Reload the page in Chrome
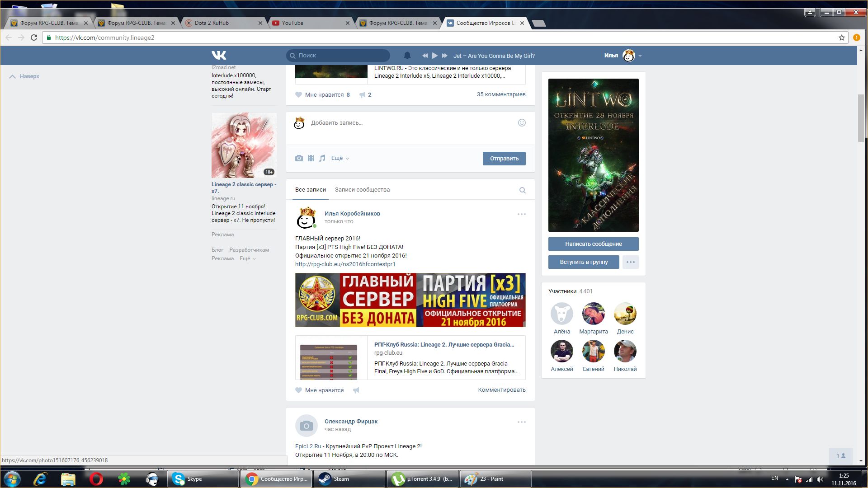 (33, 38)
